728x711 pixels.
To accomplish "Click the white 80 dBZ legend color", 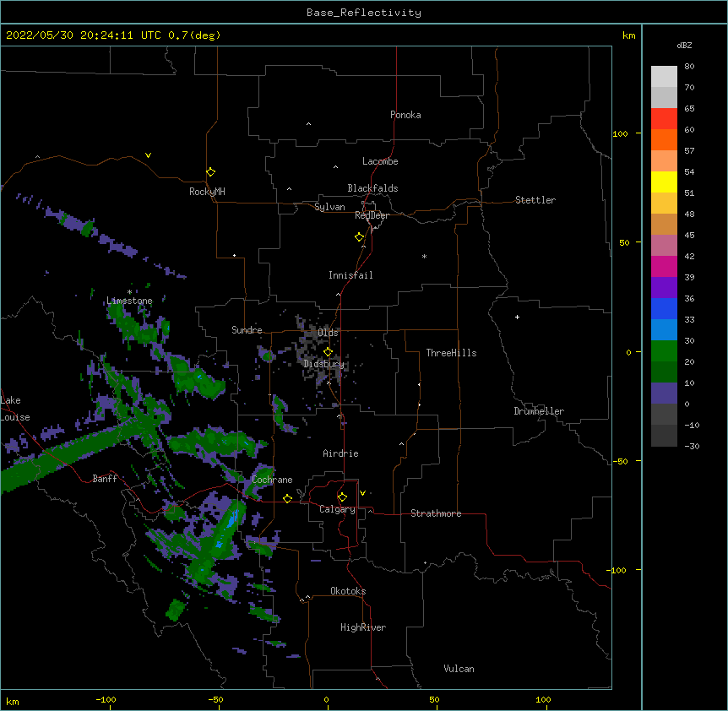I will click(x=664, y=77).
